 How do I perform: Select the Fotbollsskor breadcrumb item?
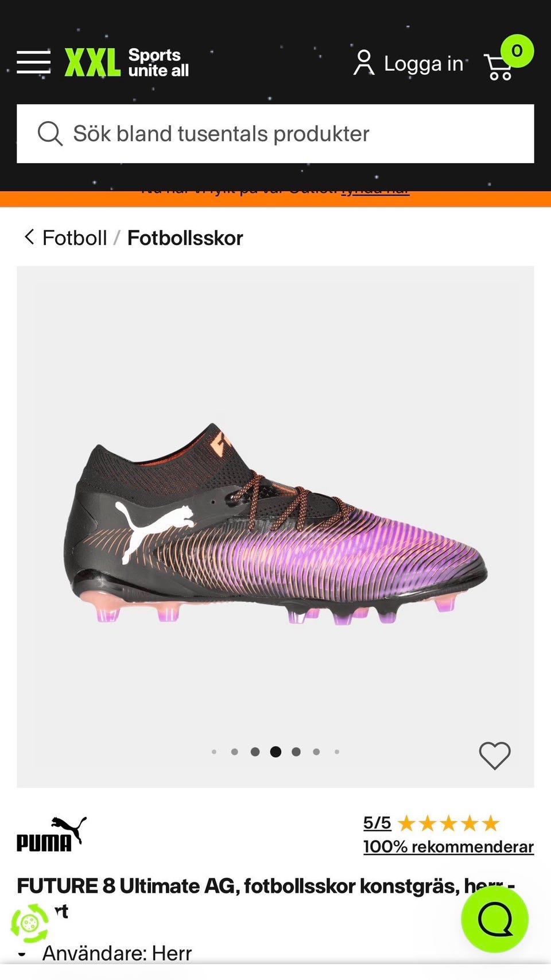(x=185, y=238)
